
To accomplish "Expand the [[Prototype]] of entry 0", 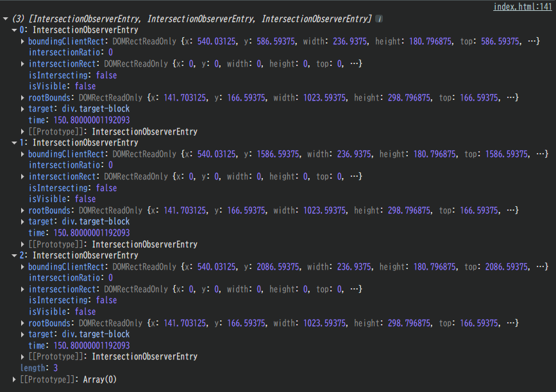I will 23,132.
